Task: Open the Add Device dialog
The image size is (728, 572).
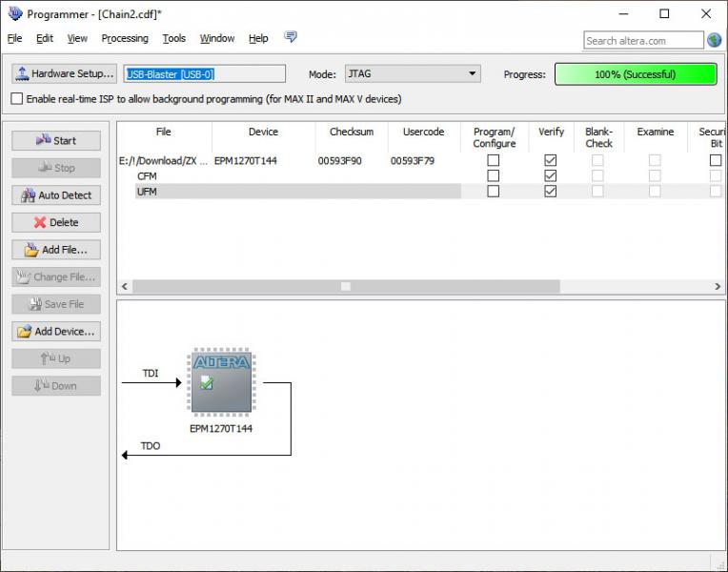Action: 56,332
